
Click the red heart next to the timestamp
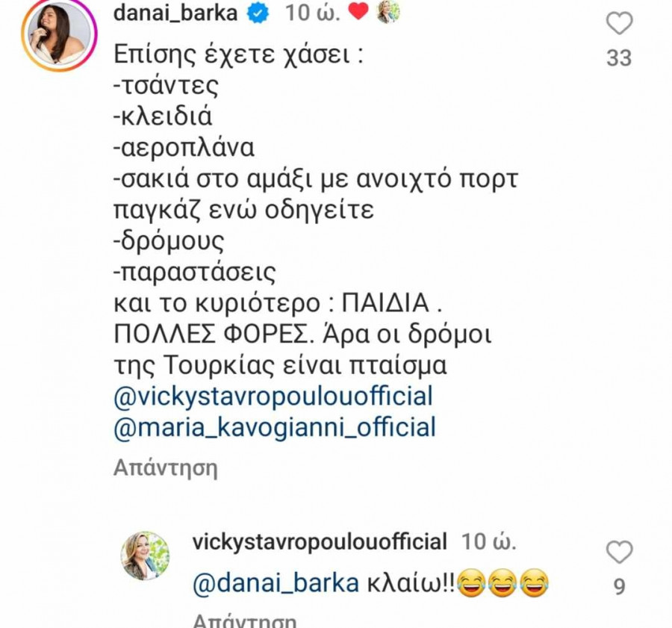coord(358,11)
